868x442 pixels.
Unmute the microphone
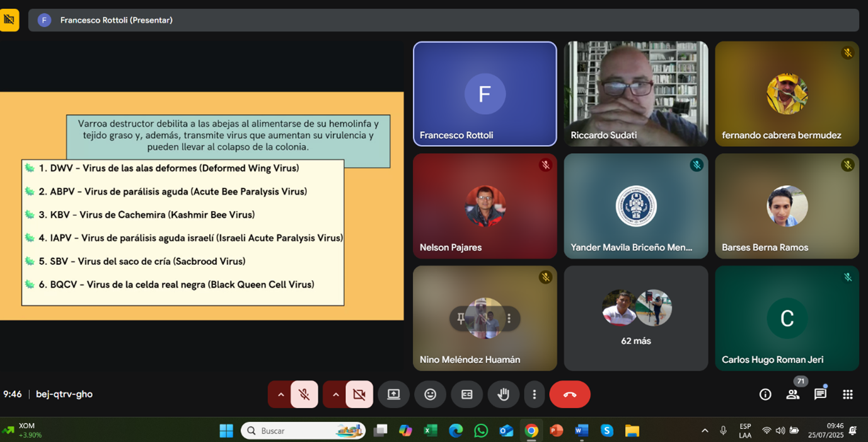304,394
